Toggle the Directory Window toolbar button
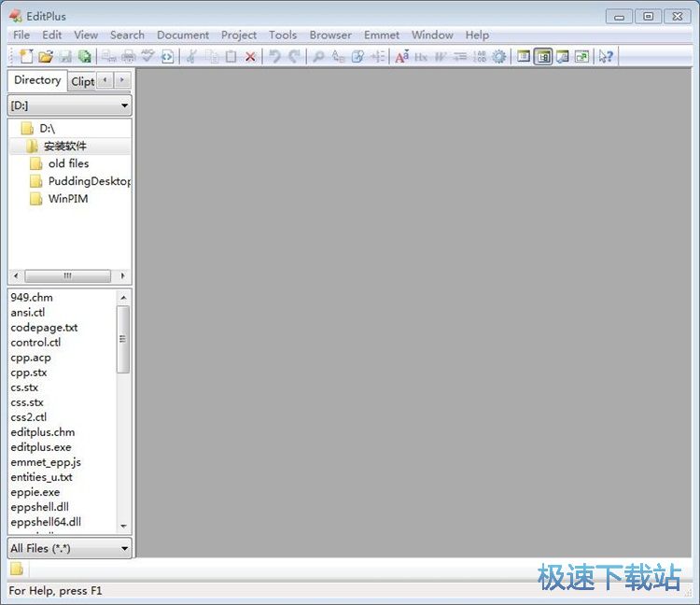This screenshot has width=700, height=605. (x=543, y=57)
